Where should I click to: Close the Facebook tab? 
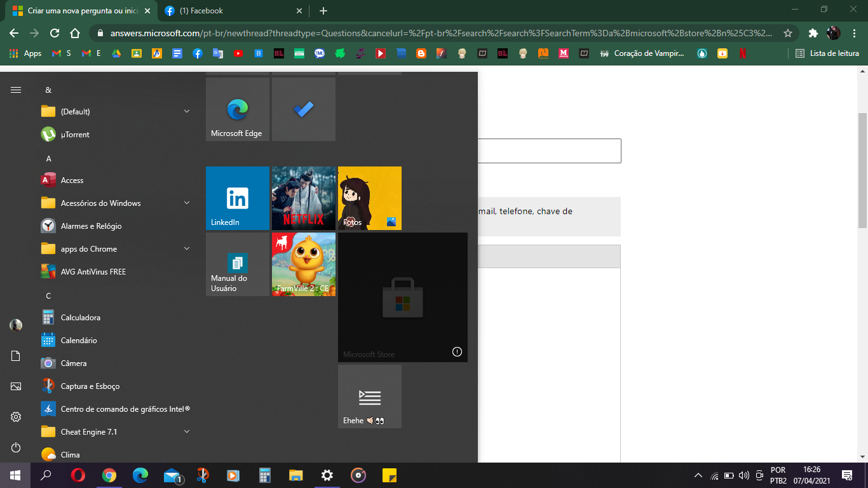pyautogui.click(x=300, y=11)
